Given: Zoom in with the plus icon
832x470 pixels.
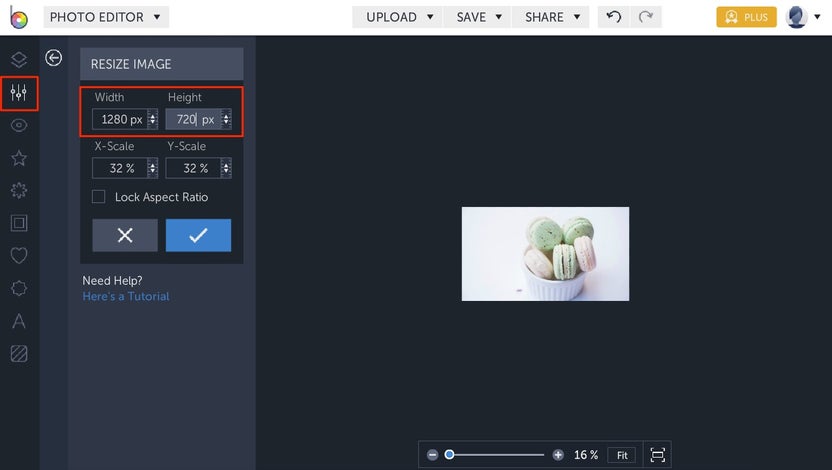Looking at the screenshot, I should [558, 455].
